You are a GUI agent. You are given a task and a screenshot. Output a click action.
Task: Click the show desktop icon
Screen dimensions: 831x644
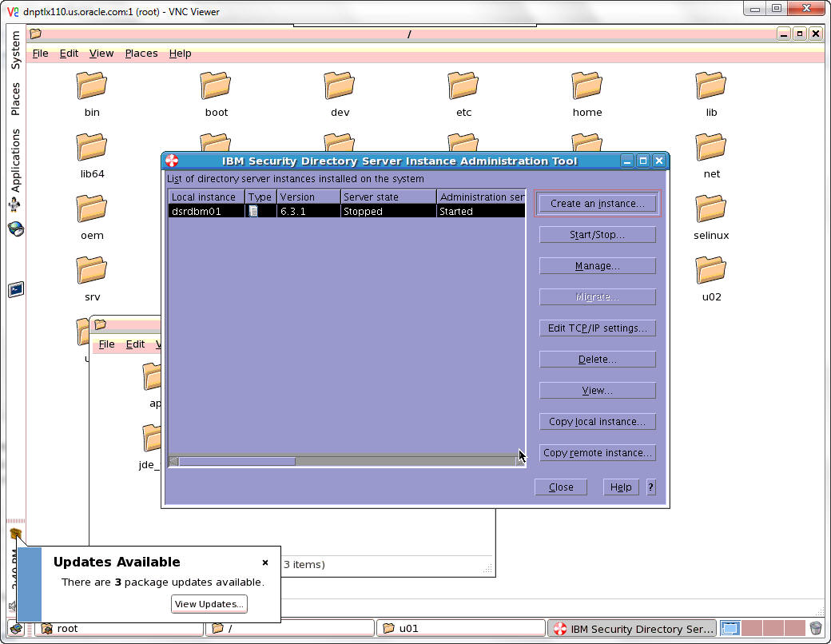16,629
